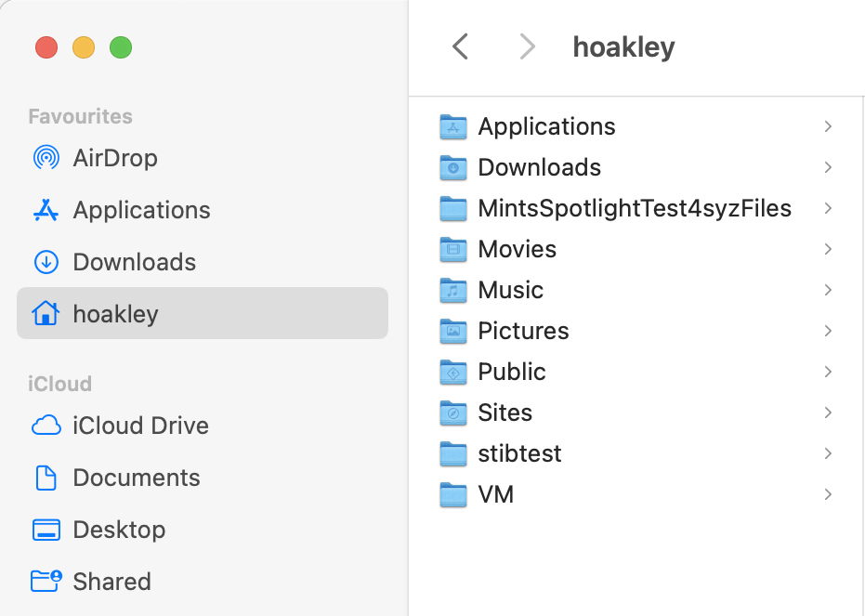Select the Applications sidebar icon
This screenshot has height=616, width=865.
[46, 210]
